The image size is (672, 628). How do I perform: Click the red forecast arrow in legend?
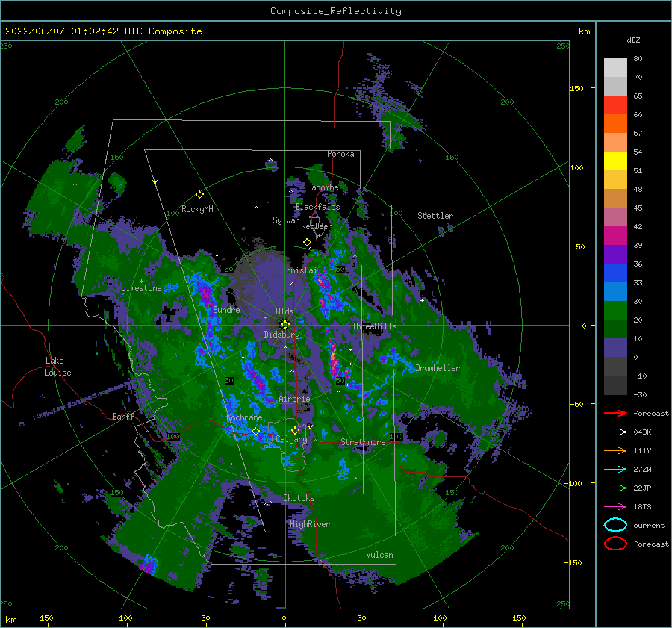615,413
